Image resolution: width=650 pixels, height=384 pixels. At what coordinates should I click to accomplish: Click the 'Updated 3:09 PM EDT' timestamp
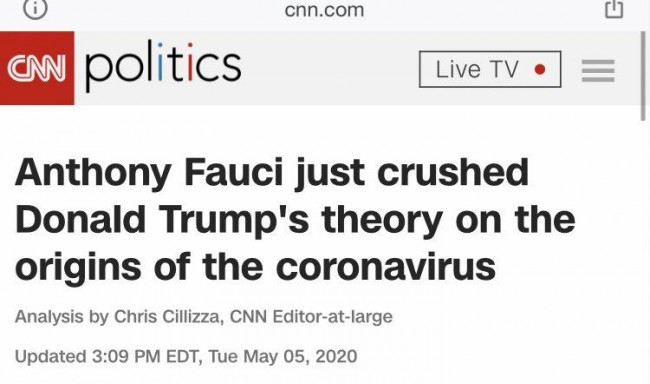[107, 357]
